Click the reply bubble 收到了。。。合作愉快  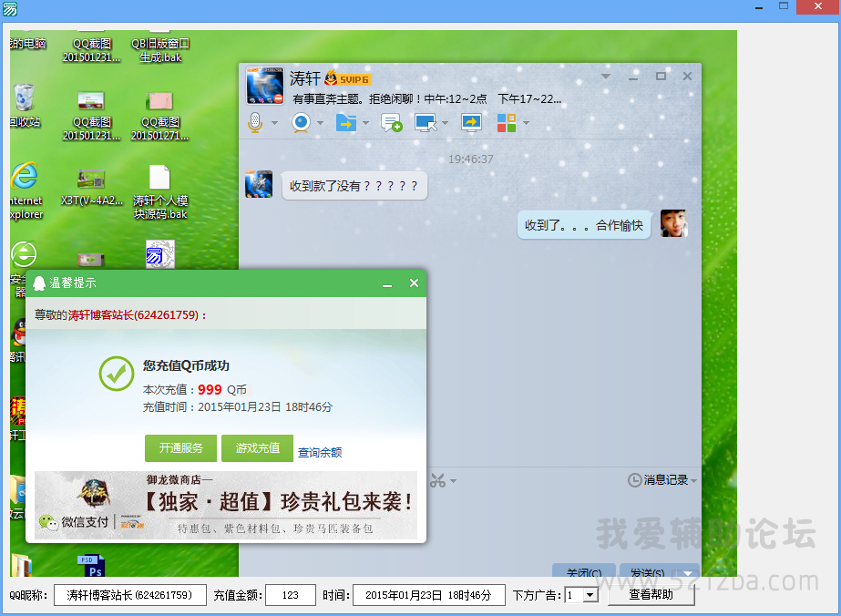(x=584, y=225)
